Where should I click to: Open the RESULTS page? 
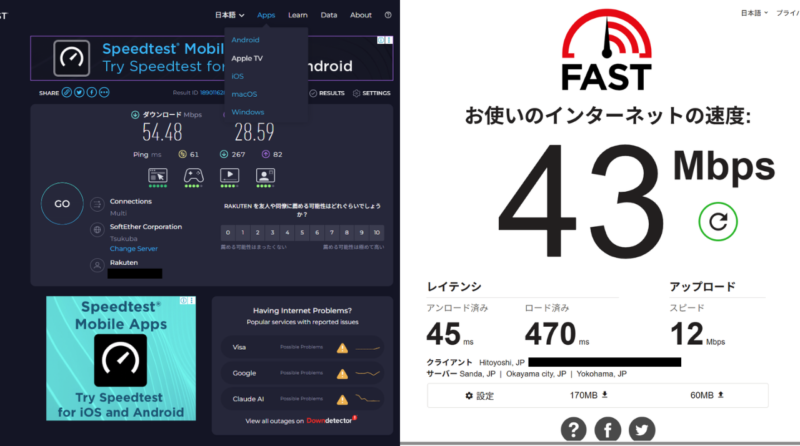327,93
